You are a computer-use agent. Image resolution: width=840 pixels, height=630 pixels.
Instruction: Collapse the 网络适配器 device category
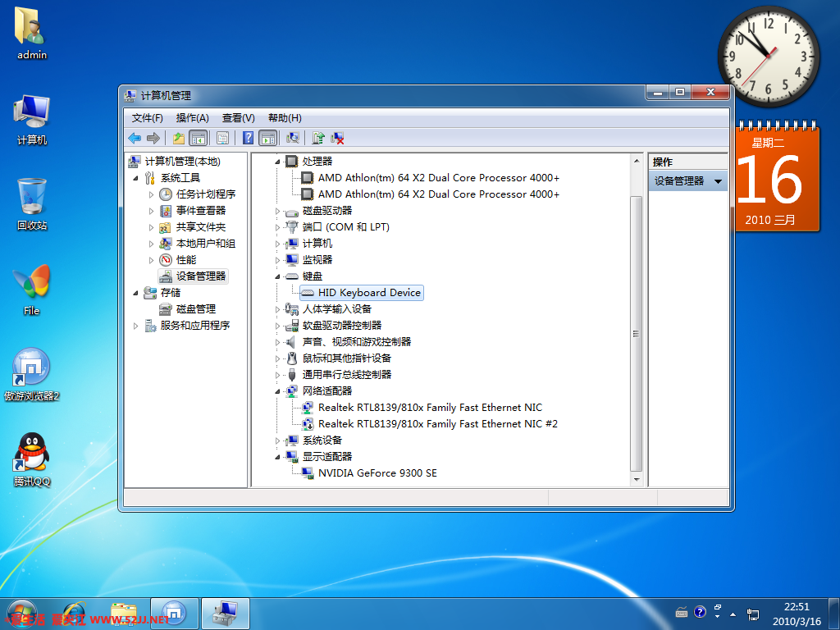point(277,391)
